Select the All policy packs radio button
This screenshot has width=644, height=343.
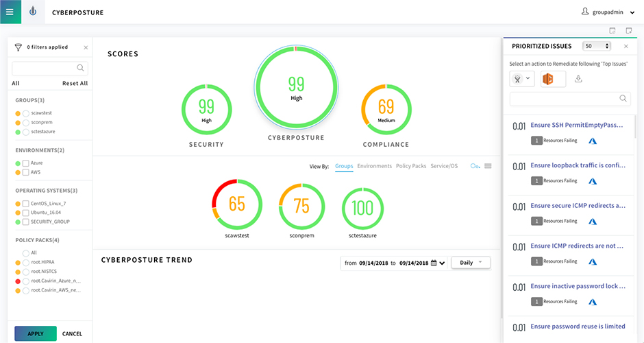click(x=26, y=253)
